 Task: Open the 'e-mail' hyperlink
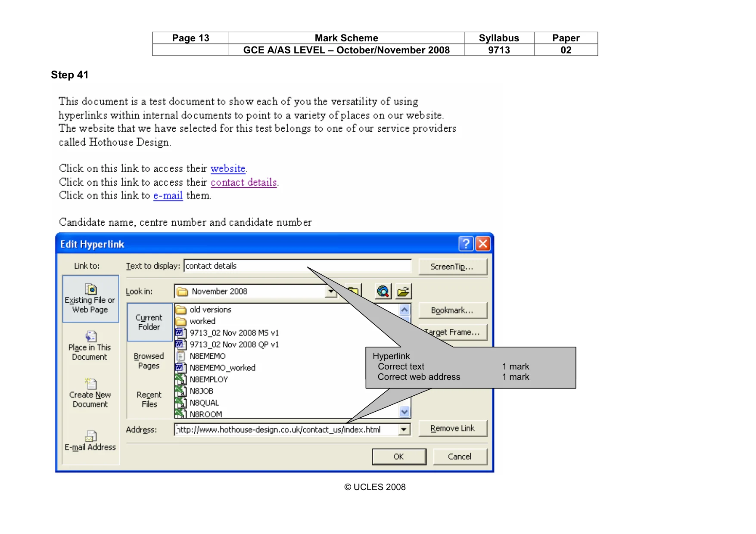click(x=168, y=196)
